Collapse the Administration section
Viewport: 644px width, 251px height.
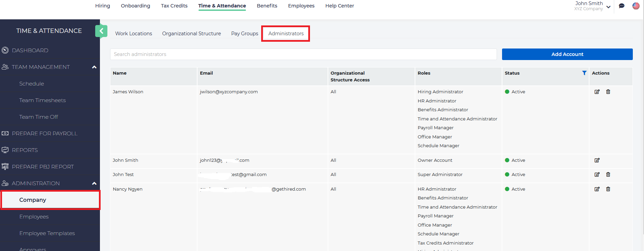click(x=94, y=184)
